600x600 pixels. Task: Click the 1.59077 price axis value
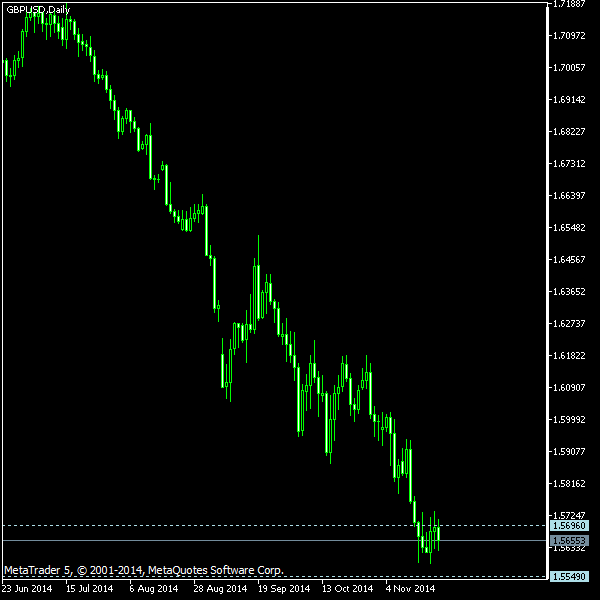pos(569,452)
